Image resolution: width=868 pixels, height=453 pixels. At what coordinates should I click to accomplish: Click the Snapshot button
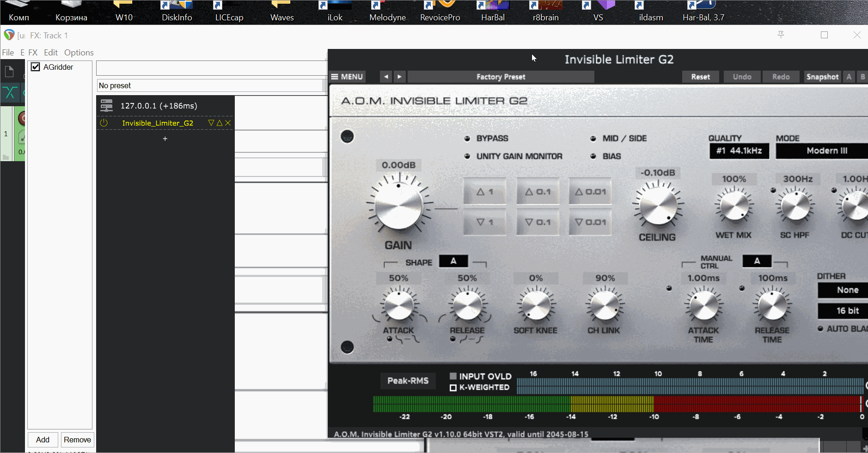click(823, 77)
